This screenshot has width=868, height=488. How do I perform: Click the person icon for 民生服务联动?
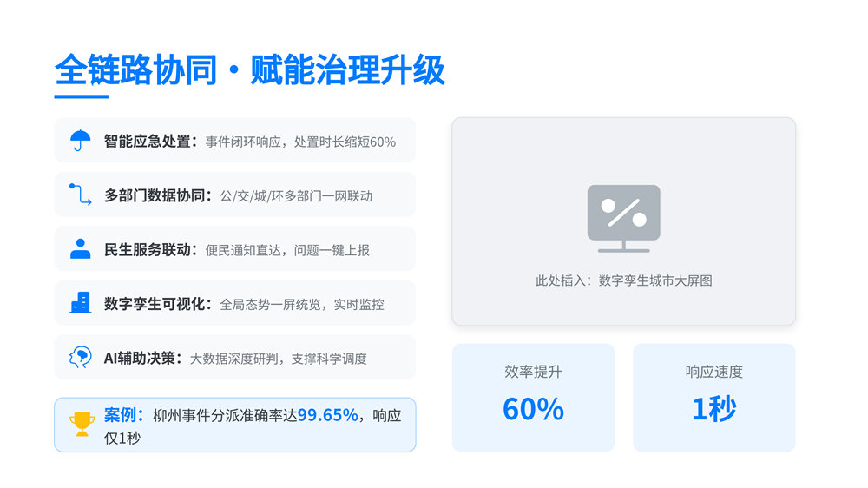click(x=81, y=248)
